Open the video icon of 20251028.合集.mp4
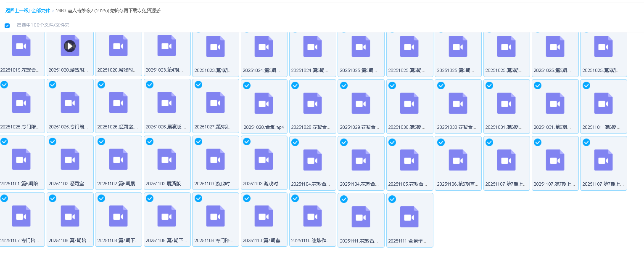Viewport: 644px width, 264px height. pos(264,103)
